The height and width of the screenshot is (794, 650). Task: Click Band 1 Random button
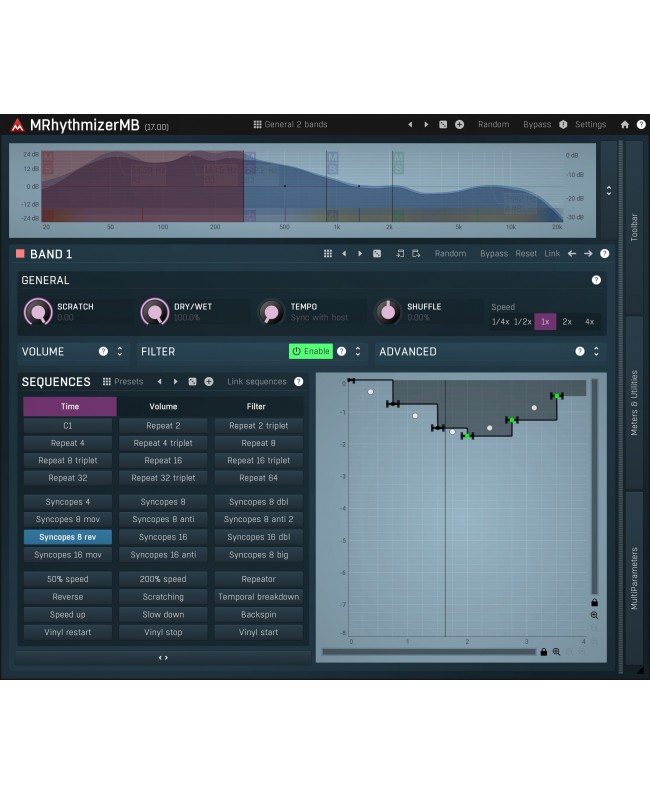[x=451, y=254]
